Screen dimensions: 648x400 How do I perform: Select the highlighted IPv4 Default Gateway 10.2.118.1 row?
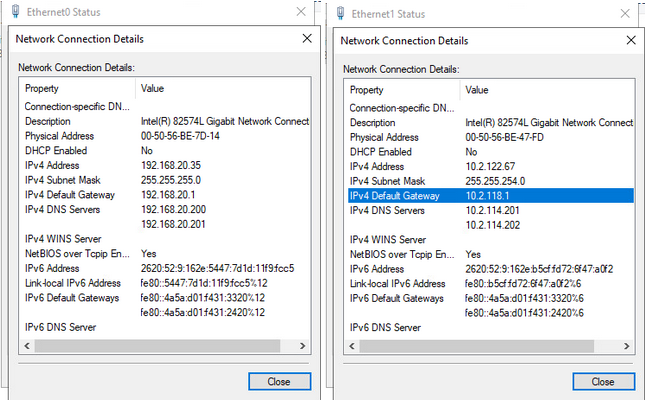490,196
